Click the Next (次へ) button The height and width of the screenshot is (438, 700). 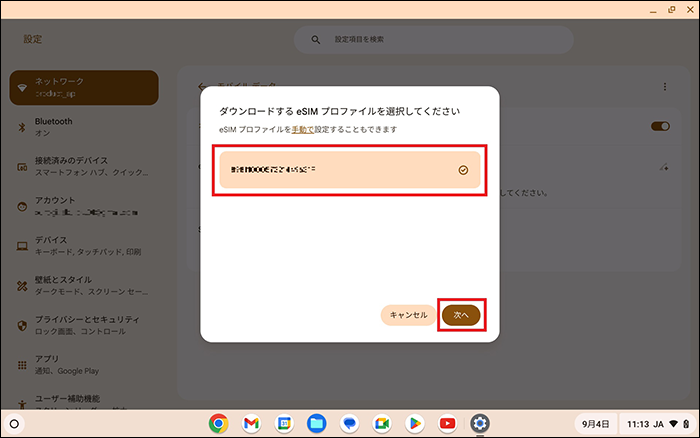(462, 315)
